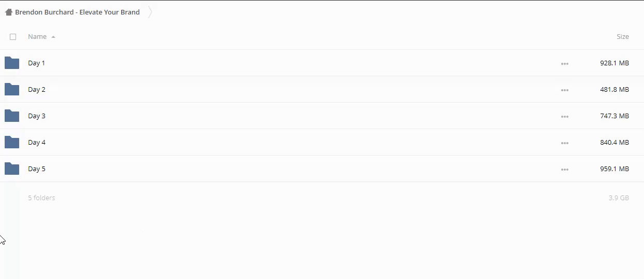Viewport: 644px width, 279px height.
Task: Click the Day 2 size value
Action: (x=614, y=90)
